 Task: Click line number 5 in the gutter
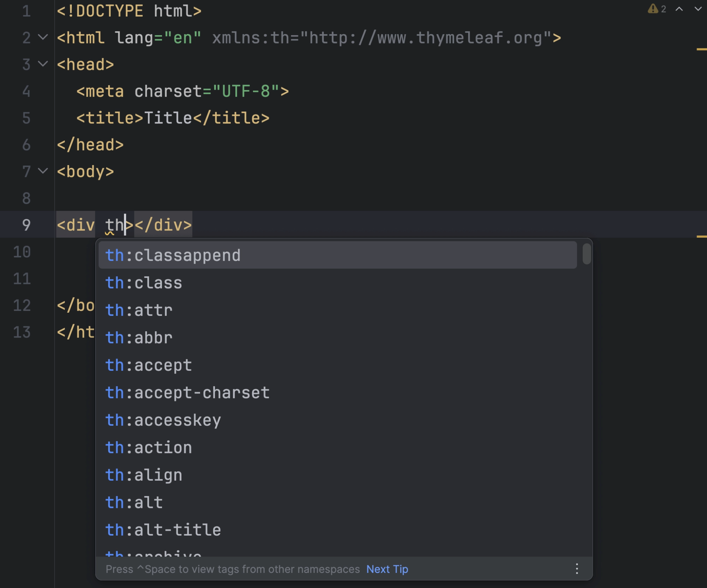pyautogui.click(x=26, y=118)
